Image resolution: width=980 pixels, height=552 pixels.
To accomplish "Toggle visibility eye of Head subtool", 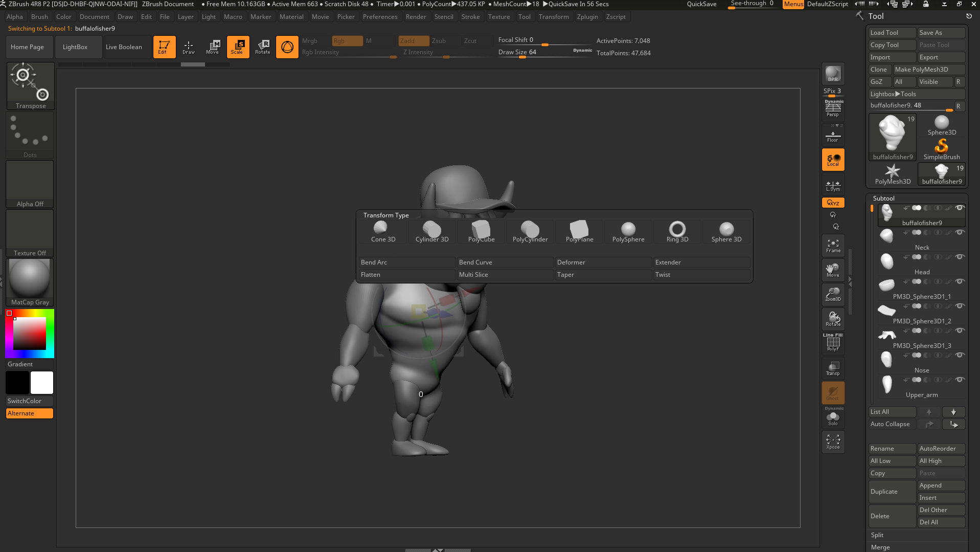I will [x=960, y=257].
